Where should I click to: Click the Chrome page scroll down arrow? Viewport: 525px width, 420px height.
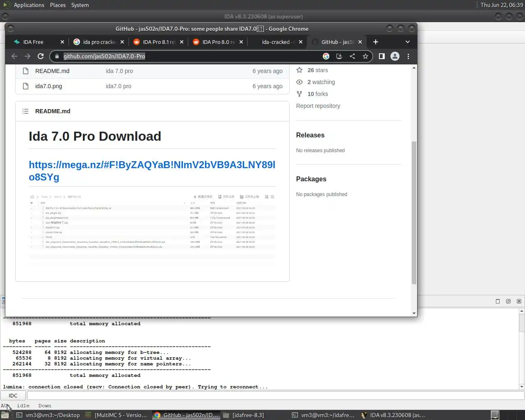pyautogui.click(x=414, y=313)
